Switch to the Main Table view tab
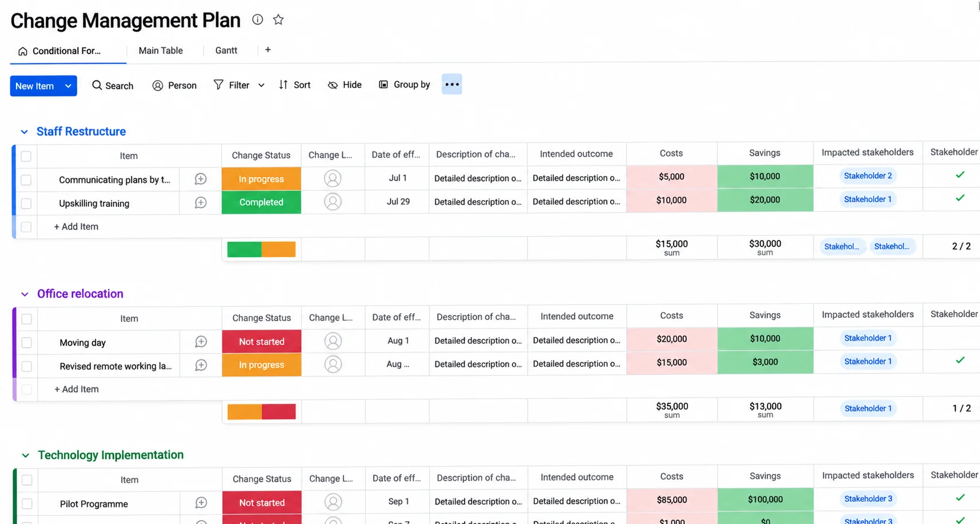This screenshot has width=980, height=524. (161, 50)
